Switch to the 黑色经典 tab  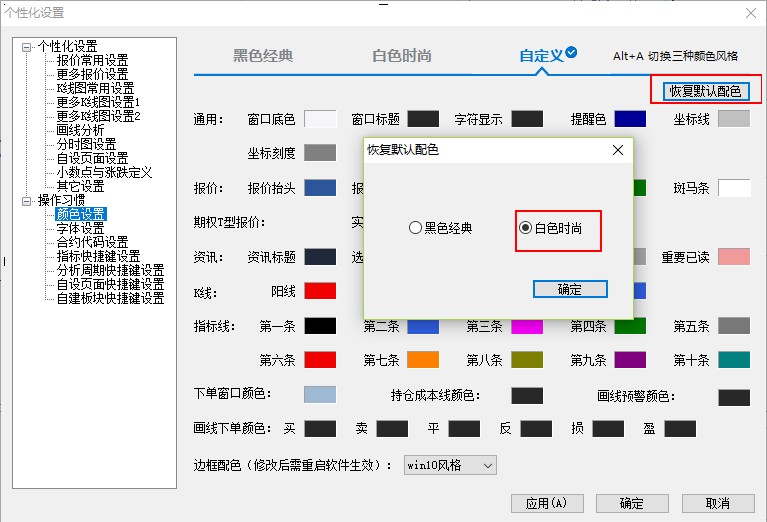pos(263,56)
